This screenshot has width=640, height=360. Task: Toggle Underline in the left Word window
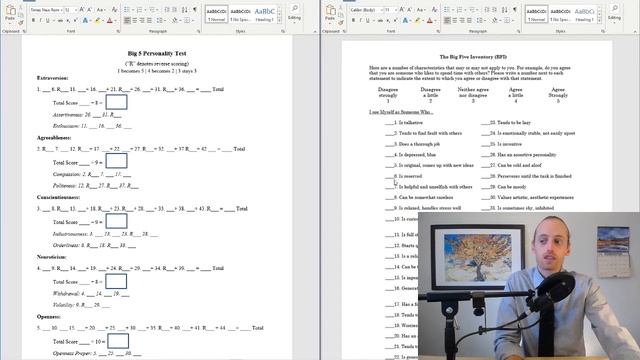pyautogui.click(x=48, y=20)
